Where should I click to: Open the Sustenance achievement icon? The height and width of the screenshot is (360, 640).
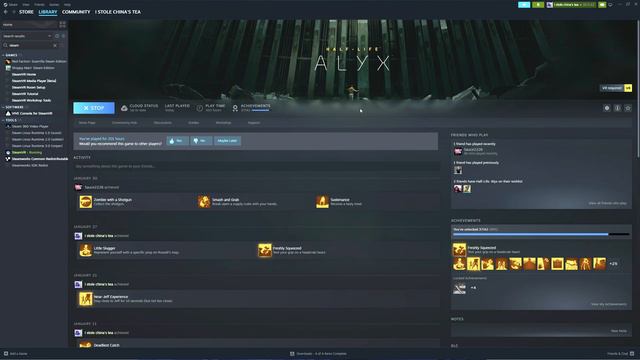coord(322,202)
